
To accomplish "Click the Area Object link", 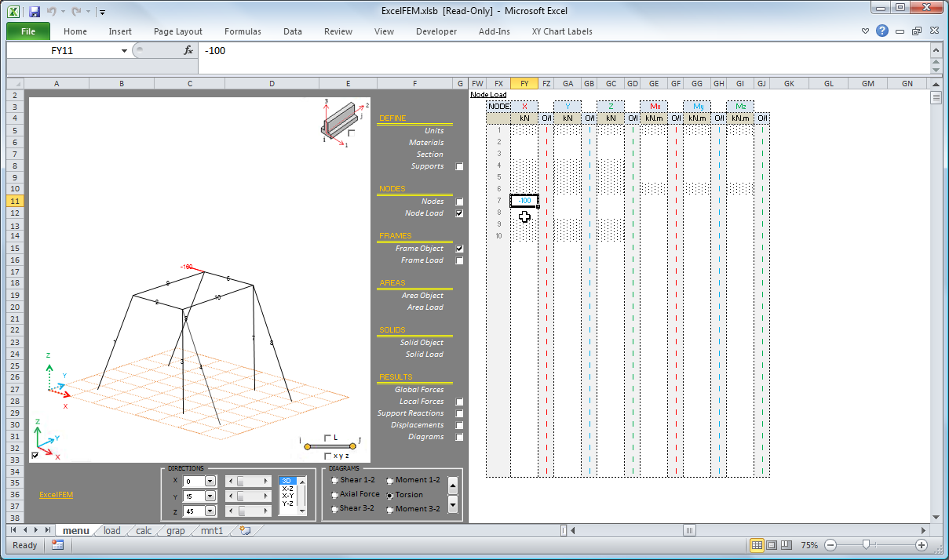I will [422, 296].
